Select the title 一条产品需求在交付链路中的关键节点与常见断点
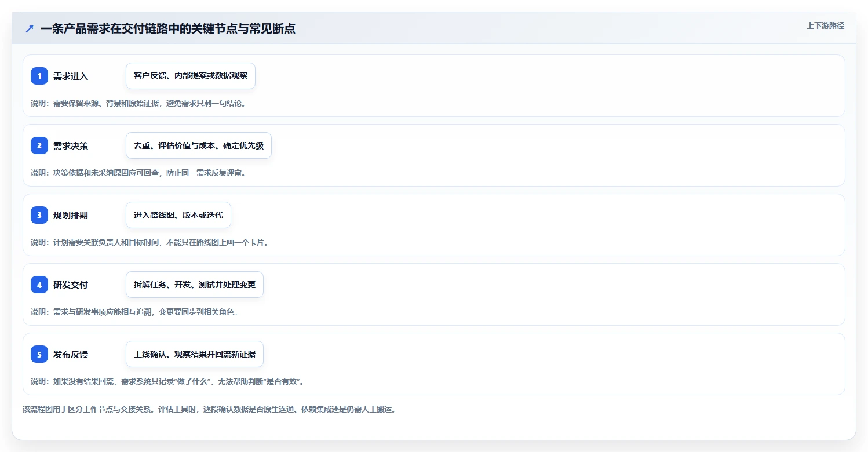 168,28
